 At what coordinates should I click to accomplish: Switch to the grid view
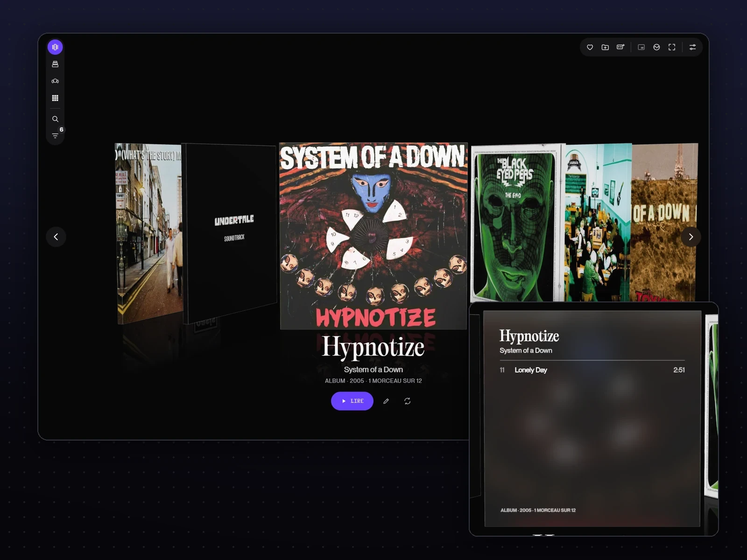[x=55, y=98]
